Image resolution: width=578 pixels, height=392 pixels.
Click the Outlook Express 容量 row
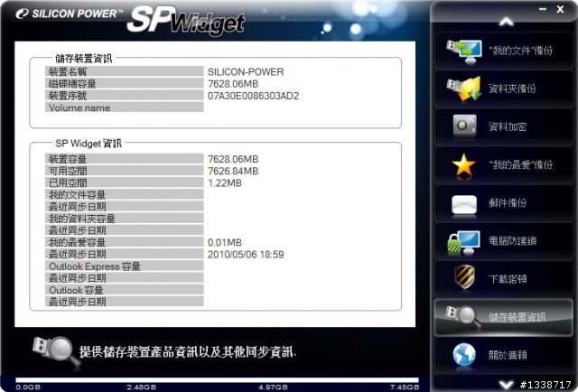click(x=125, y=266)
